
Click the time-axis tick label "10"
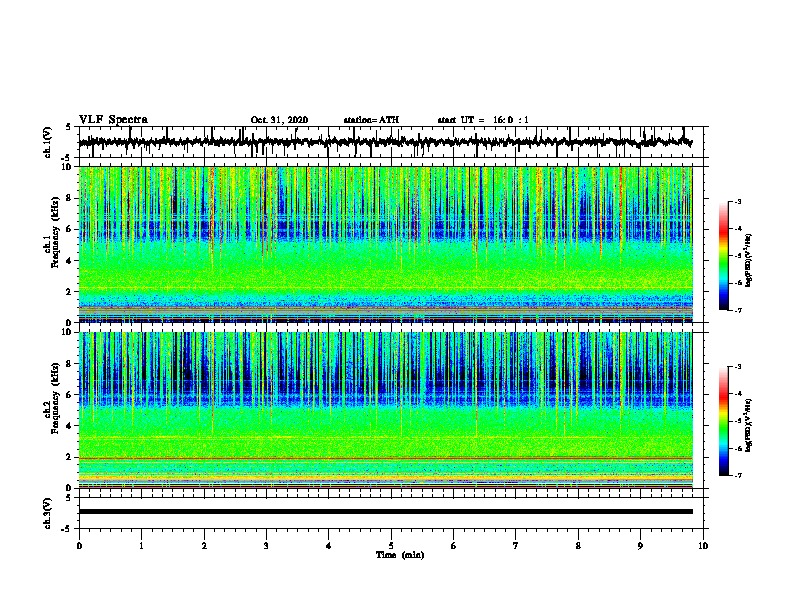(703, 546)
